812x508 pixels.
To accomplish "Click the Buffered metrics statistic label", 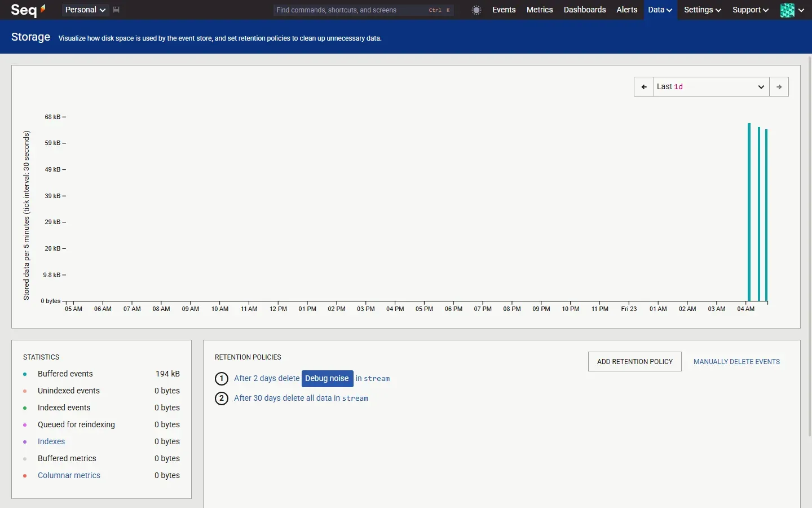I will (x=67, y=459).
